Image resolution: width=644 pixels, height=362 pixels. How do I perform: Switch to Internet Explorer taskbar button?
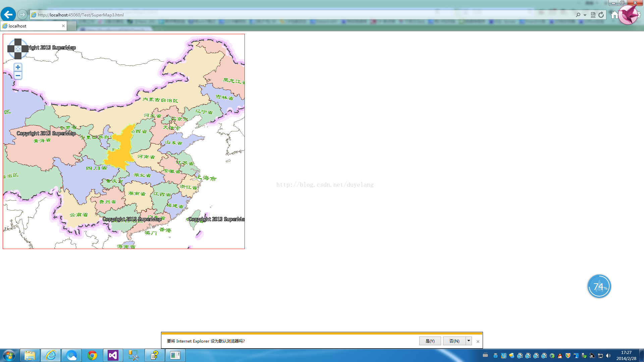51,355
